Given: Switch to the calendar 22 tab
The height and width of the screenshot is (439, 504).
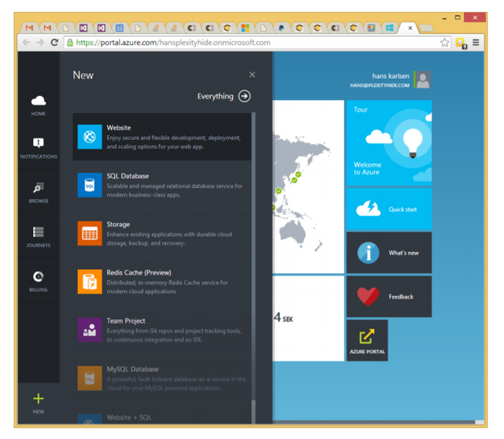Looking at the screenshot, I should (x=119, y=28).
